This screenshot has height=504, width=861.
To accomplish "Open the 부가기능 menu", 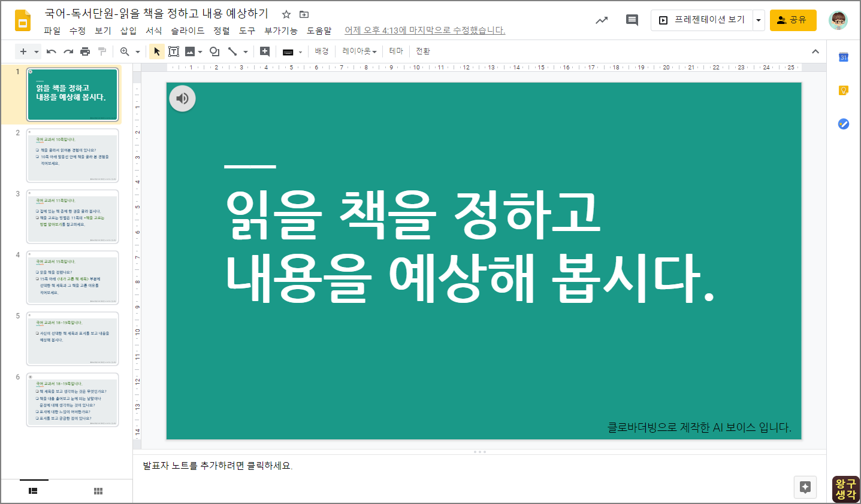I will tap(281, 31).
